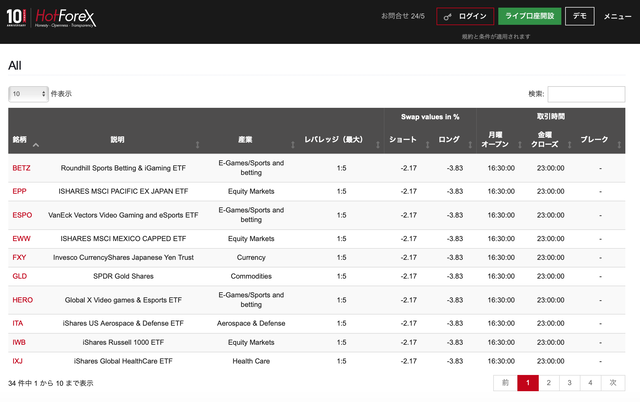
Task: Open the BETZ symbol link
Action: (x=21, y=168)
